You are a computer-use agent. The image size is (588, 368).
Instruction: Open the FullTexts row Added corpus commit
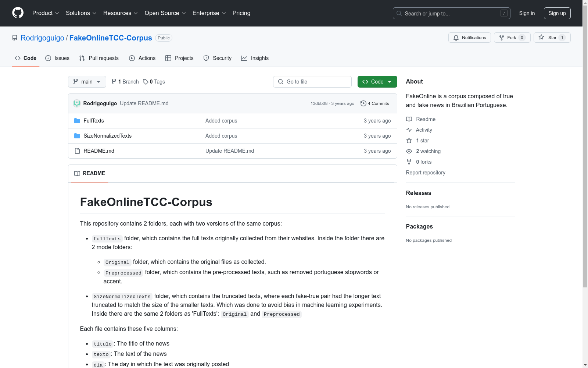[x=221, y=121]
